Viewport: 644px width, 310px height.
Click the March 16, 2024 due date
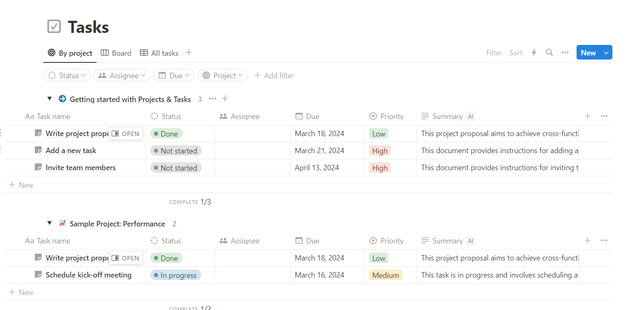(320, 275)
